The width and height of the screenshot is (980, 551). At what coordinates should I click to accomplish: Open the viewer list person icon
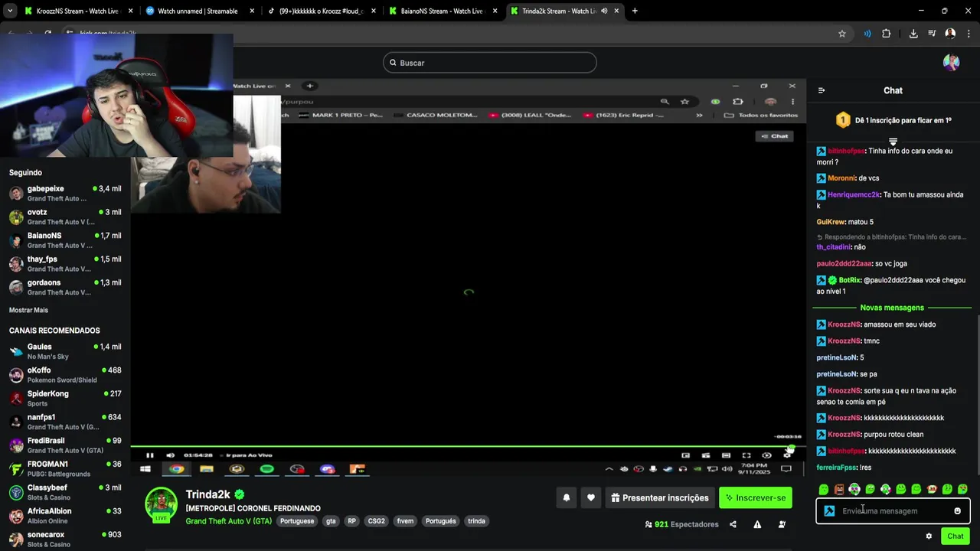click(782, 524)
